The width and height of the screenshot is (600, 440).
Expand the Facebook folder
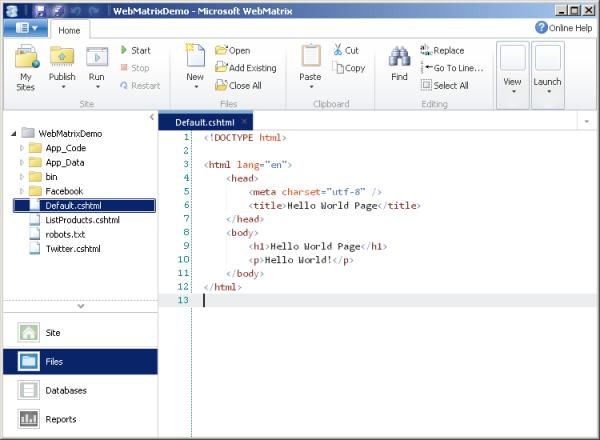click(22, 191)
